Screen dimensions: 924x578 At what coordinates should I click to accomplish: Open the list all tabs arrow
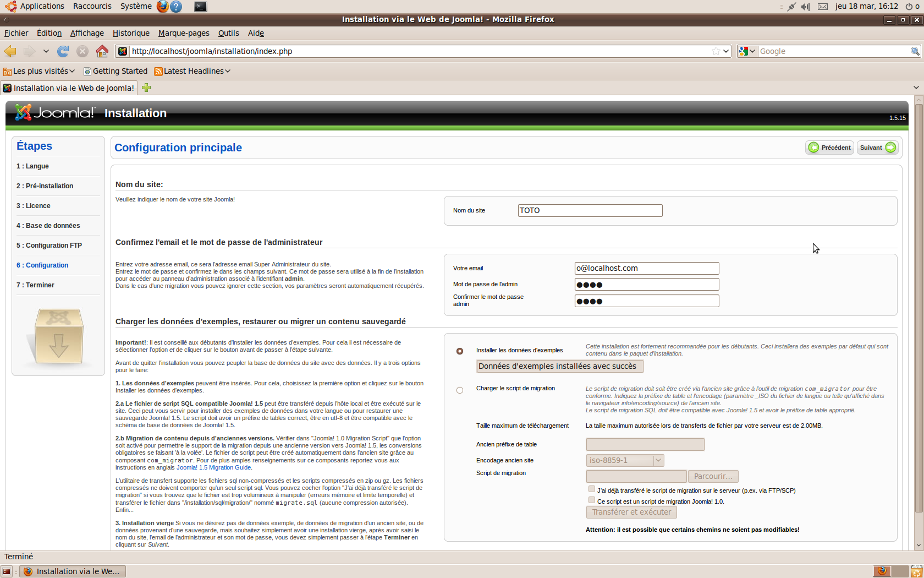click(x=916, y=88)
